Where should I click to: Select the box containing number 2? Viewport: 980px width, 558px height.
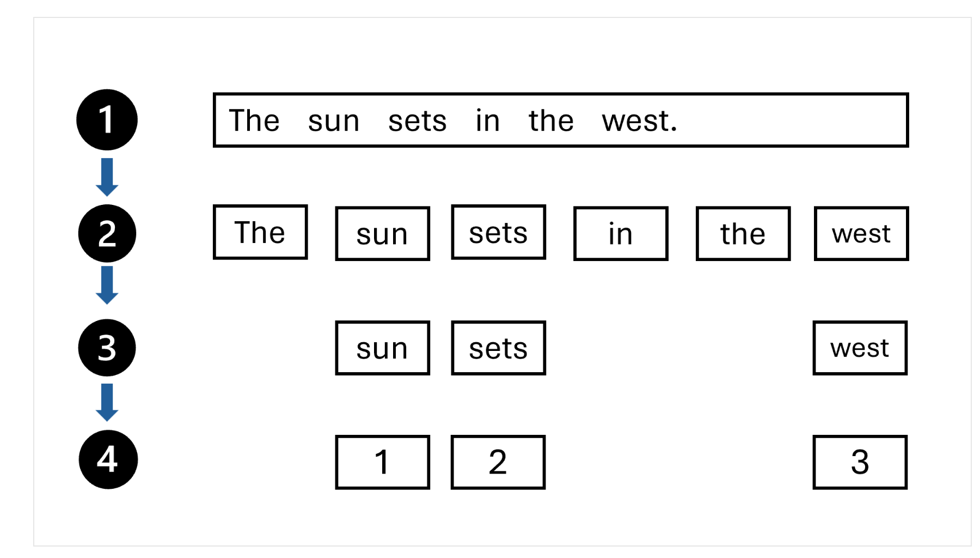click(498, 462)
